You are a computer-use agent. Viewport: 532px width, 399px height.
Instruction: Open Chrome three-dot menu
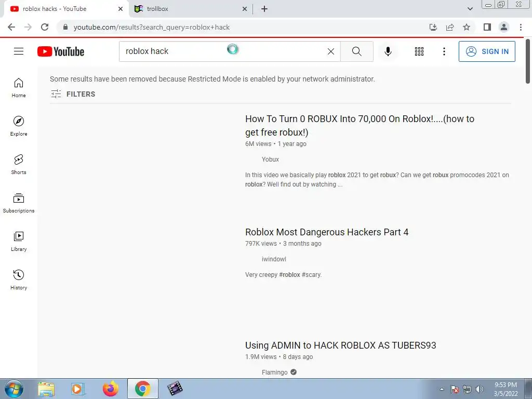coord(521,27)
